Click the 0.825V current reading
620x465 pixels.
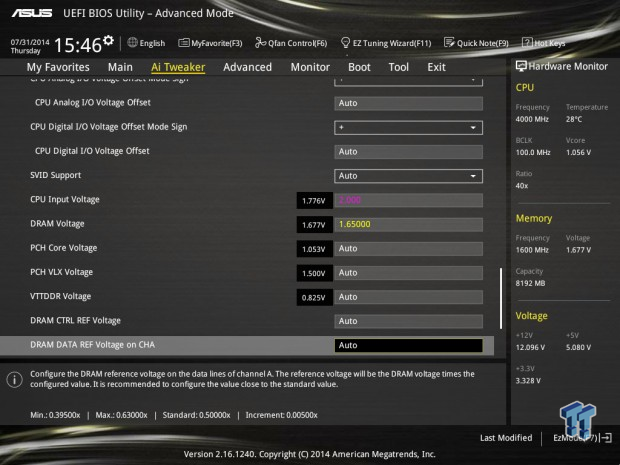coord(314,297)
